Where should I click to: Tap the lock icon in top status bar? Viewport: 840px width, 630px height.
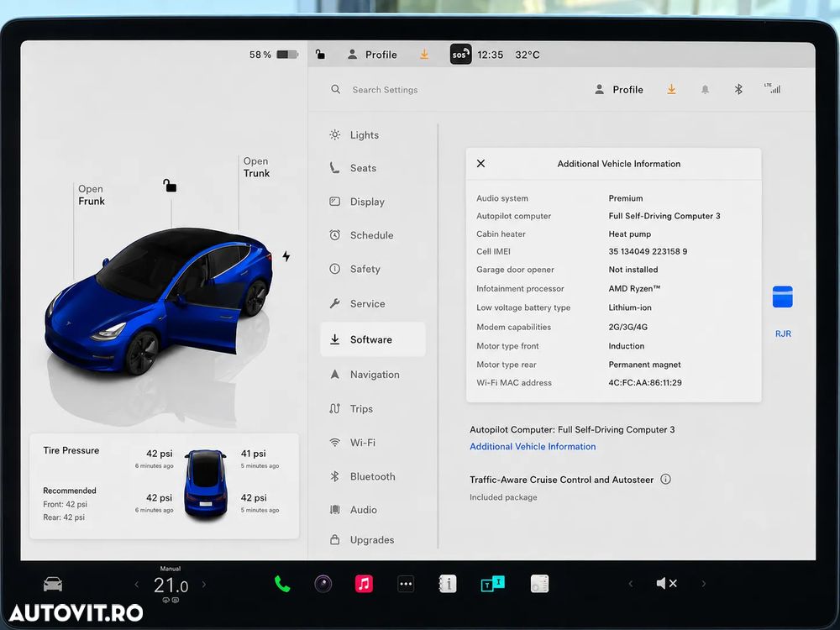(320, 54)
